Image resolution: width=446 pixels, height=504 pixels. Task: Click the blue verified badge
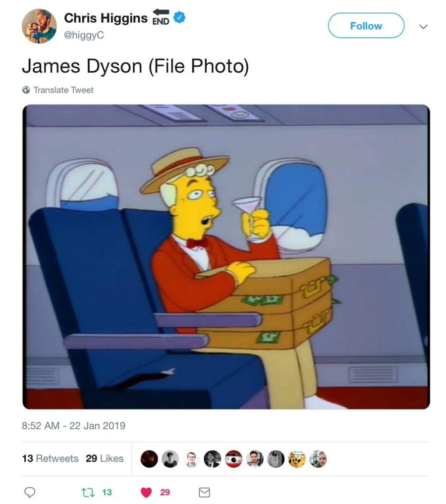coord(179,17)
